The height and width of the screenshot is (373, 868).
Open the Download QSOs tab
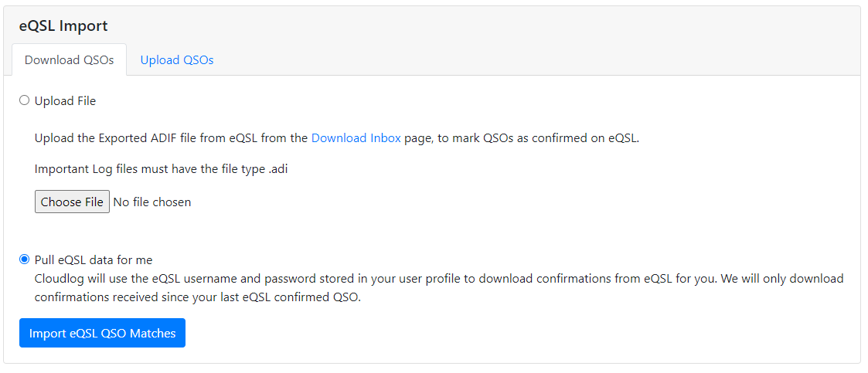(x=70, y=60)
